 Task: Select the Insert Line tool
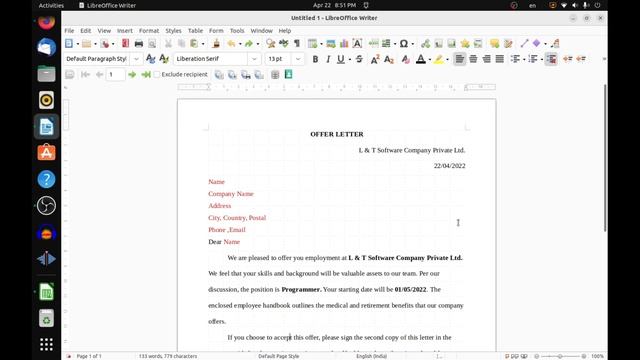pyautogui.click(x=524, y=43)
